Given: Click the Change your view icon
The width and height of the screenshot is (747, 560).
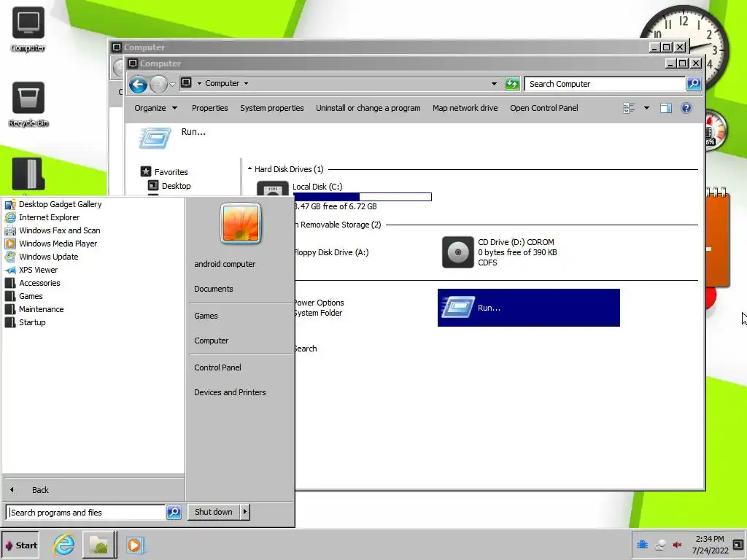Looking at the screenshot, I should tap(629, 108).
